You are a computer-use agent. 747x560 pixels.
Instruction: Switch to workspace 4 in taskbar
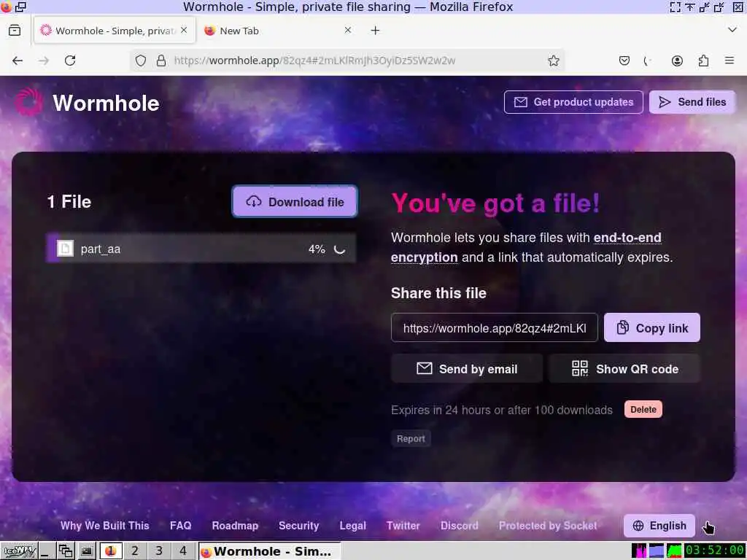point(183,551)
